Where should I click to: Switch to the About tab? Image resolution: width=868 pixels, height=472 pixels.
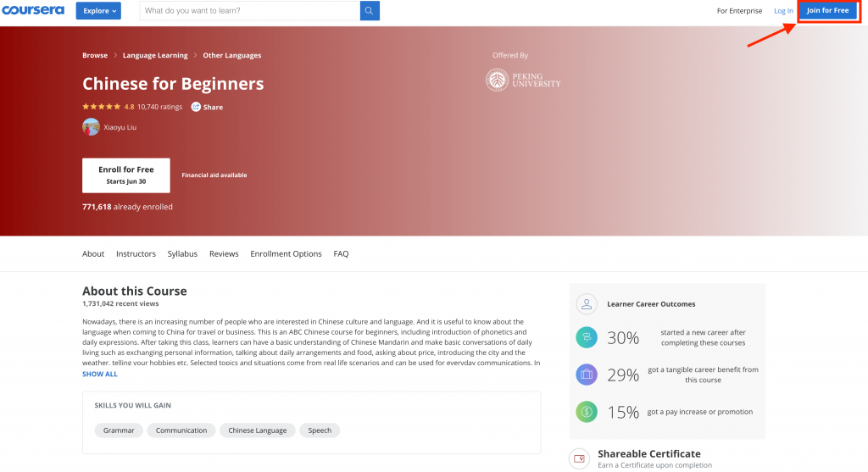(93, 254)
